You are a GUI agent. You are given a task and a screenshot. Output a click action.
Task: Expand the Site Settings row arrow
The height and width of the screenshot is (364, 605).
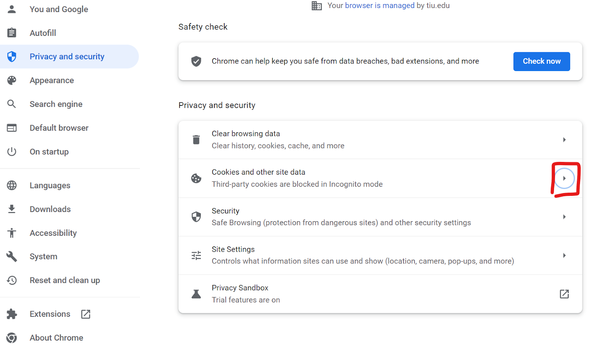pos(564,256)
